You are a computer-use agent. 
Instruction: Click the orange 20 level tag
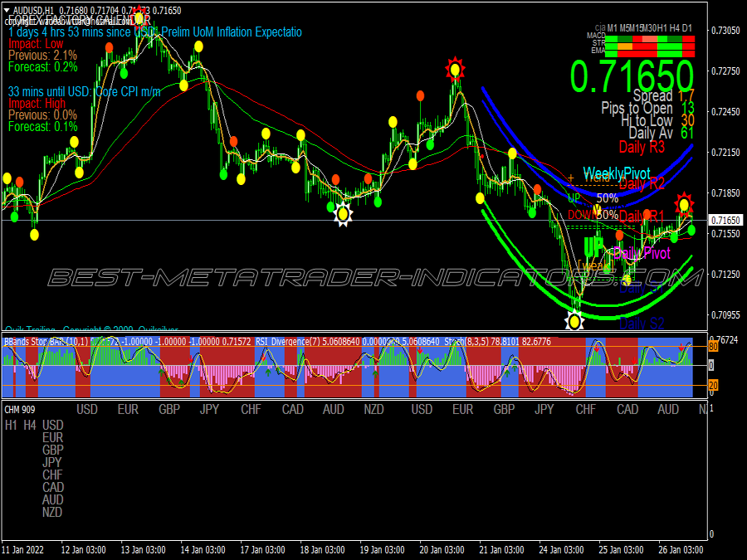[713, 385]
